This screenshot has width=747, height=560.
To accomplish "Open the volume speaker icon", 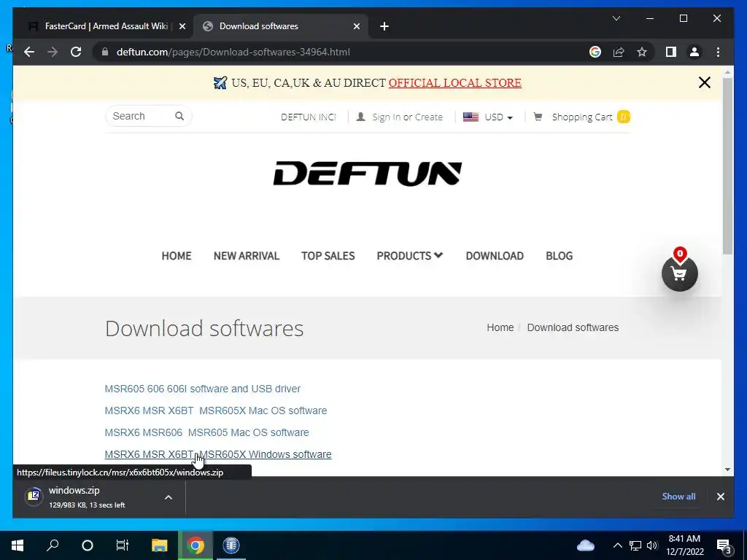I will (652, 545).
